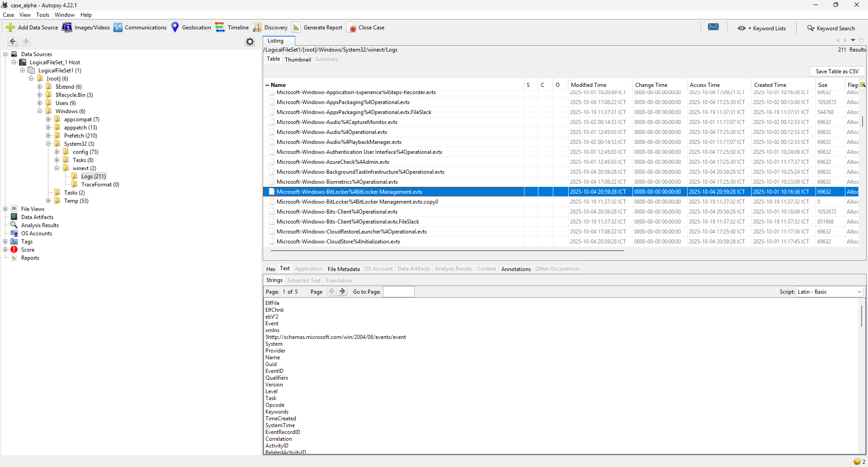This screenshot has height=467, width=868.
Task: Go to next strings page arrow
Action: [x=343, y=292]
